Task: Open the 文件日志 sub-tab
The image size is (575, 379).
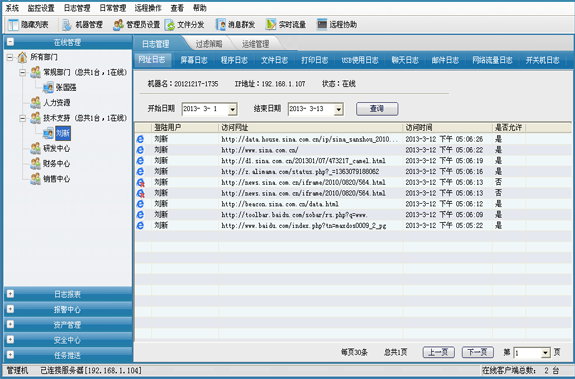Action: (x=274, y=60)
